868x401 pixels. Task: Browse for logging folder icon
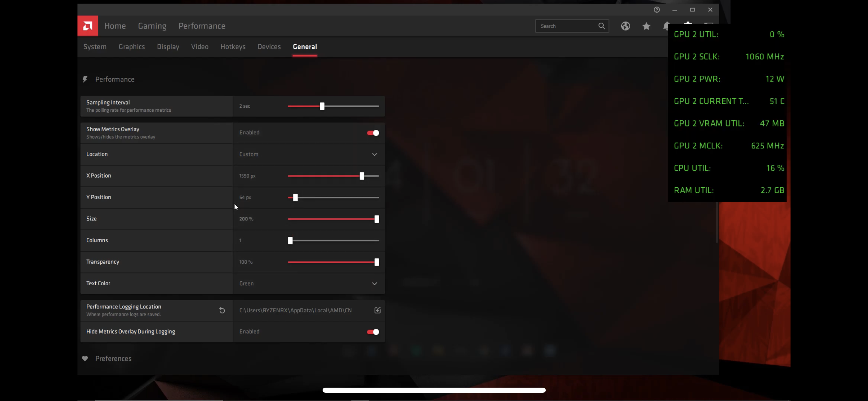377,310
